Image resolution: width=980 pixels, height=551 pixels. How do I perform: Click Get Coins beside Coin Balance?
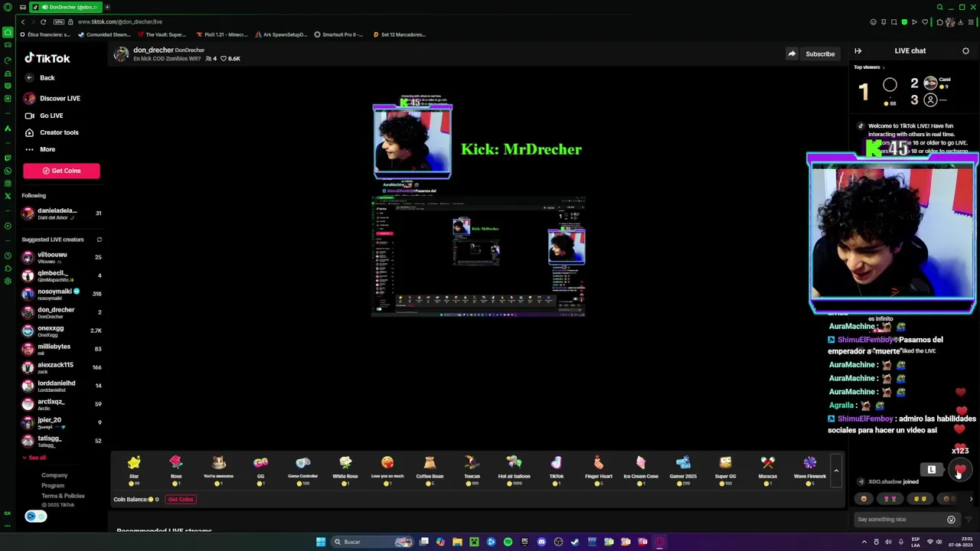(181, 500)
